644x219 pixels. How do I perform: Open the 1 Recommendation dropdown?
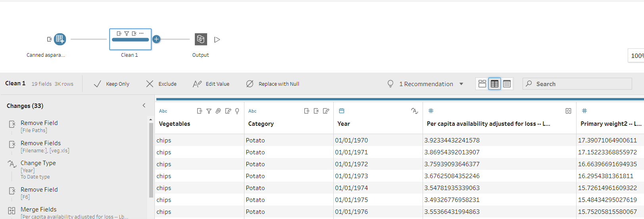pos(461,84)
